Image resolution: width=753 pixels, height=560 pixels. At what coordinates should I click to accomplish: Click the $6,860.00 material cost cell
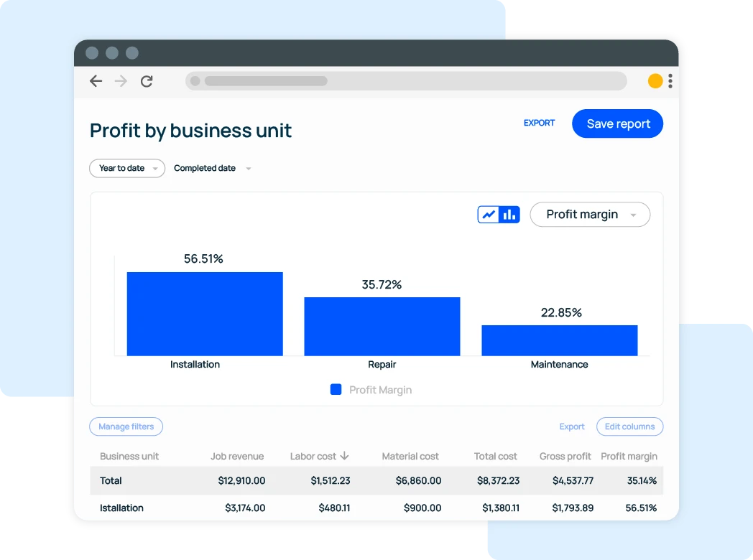pyautogui.click(x=418, y=480)
